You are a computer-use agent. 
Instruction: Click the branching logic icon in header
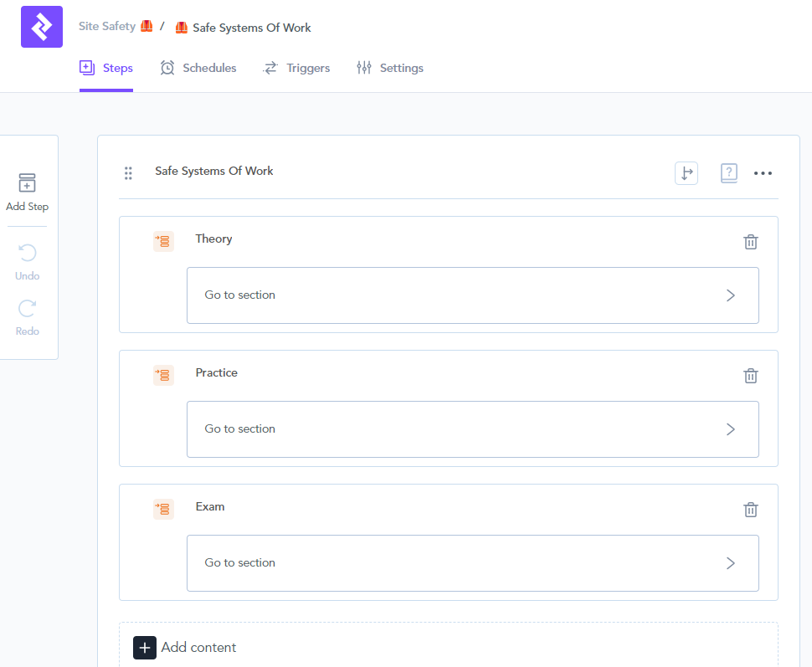(x=686, y=173)
